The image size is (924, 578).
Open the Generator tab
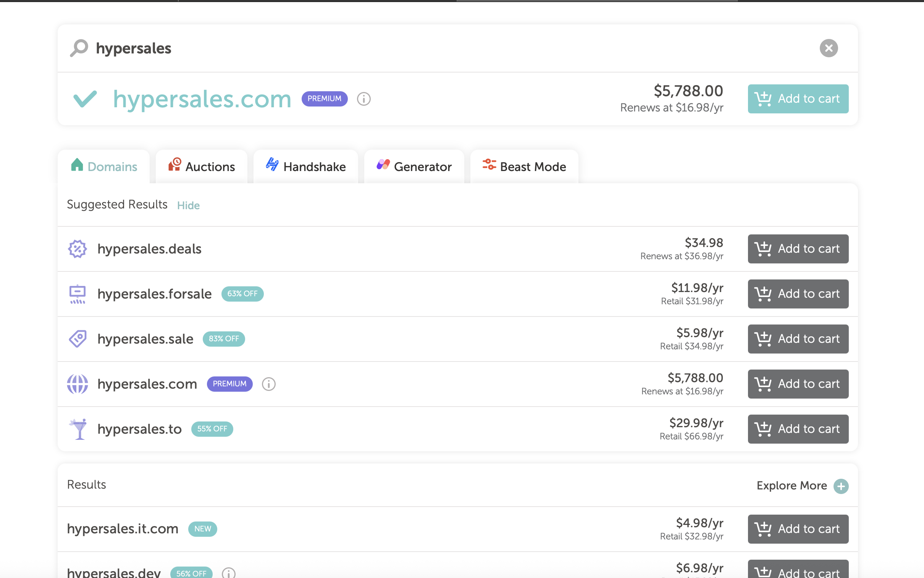tap(414, 167)
